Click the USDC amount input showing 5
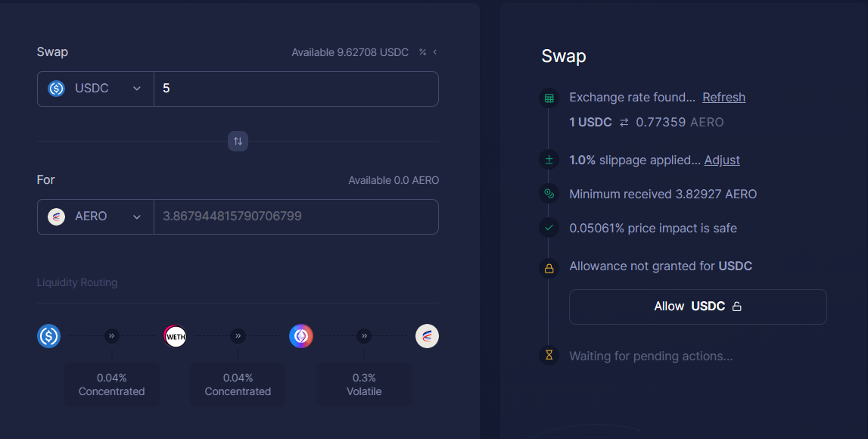 pyautogui.click(x=295, y=89)
